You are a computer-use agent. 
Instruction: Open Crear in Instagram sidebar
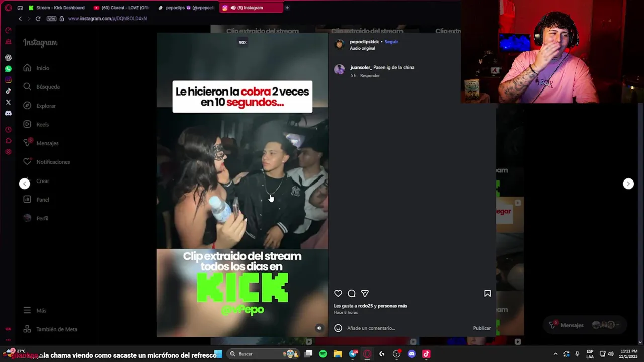click(36, 180)
